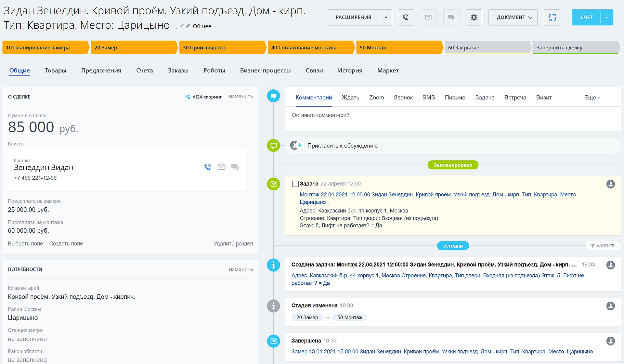Switch to the Товары tab
The width and height of the screenshot is (624, 364).
click(55, 71)
